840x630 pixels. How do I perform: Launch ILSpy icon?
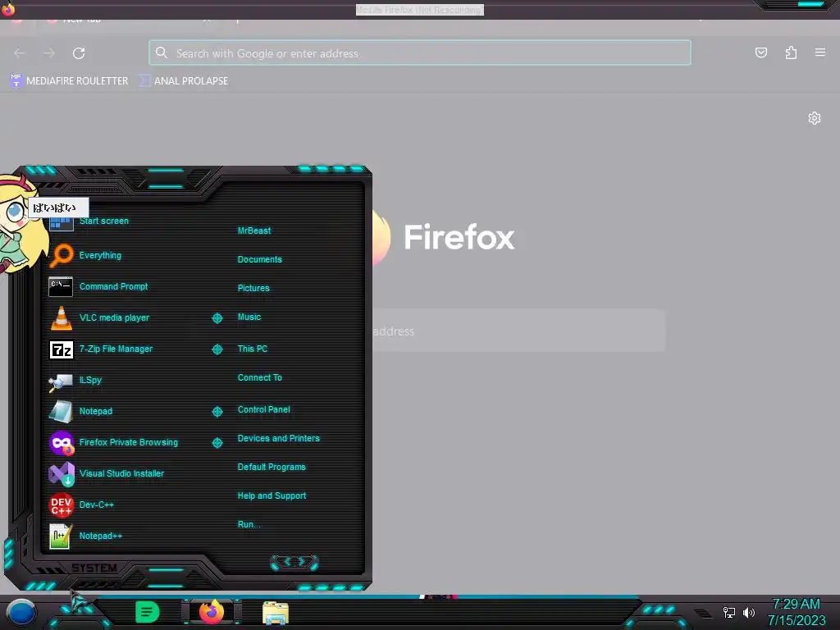[61, 381]
